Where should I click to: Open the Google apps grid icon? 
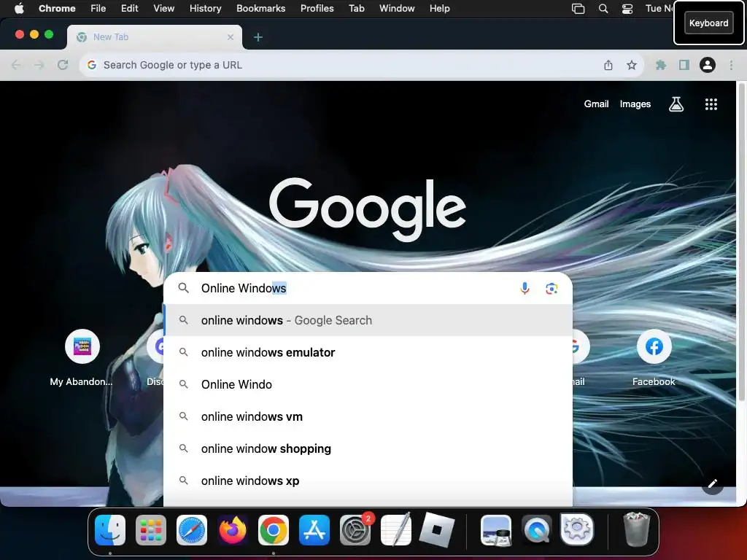point(711,104)
